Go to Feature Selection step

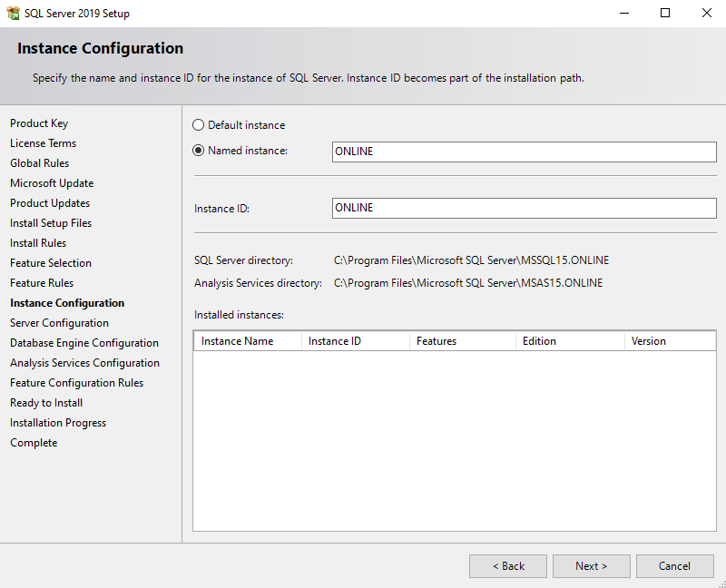click(51, 263)
